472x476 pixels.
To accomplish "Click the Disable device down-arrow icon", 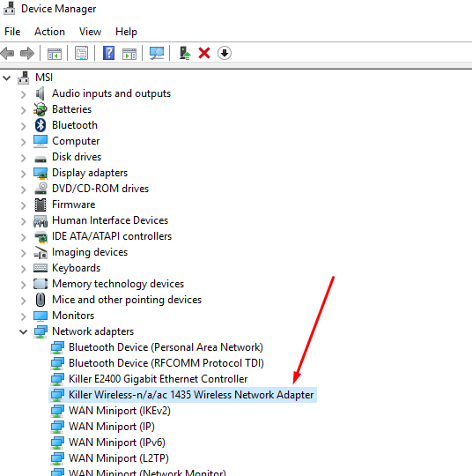I will (225, 53).
